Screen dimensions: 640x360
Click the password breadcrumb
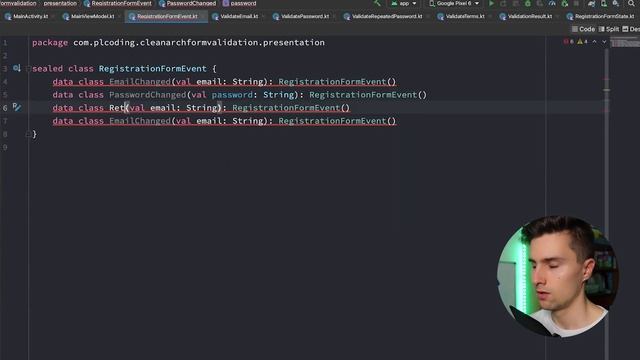240,3
